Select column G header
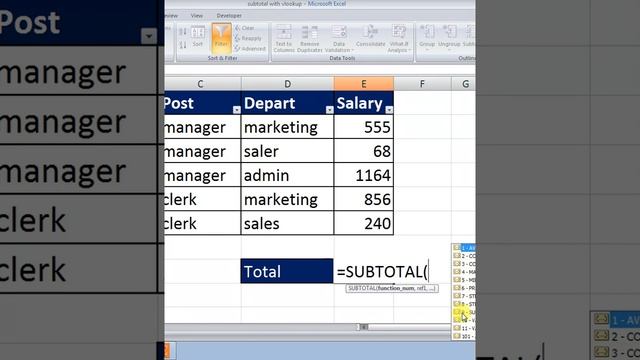Viewport: 640px width, 360px height. [464, 84]
